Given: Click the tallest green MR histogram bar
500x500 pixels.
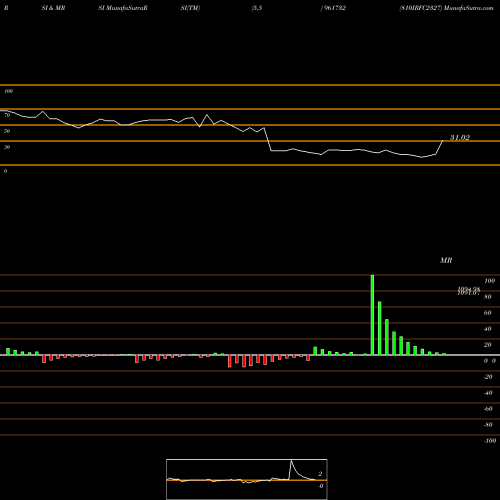Looking at the screenshot, I should tap(372, 315).
